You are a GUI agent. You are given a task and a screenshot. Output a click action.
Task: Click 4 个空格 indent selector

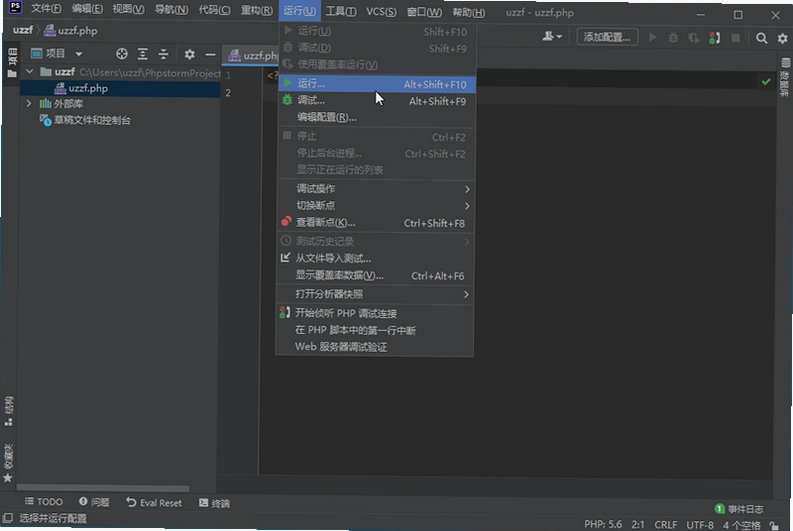[x=741, y=526]
